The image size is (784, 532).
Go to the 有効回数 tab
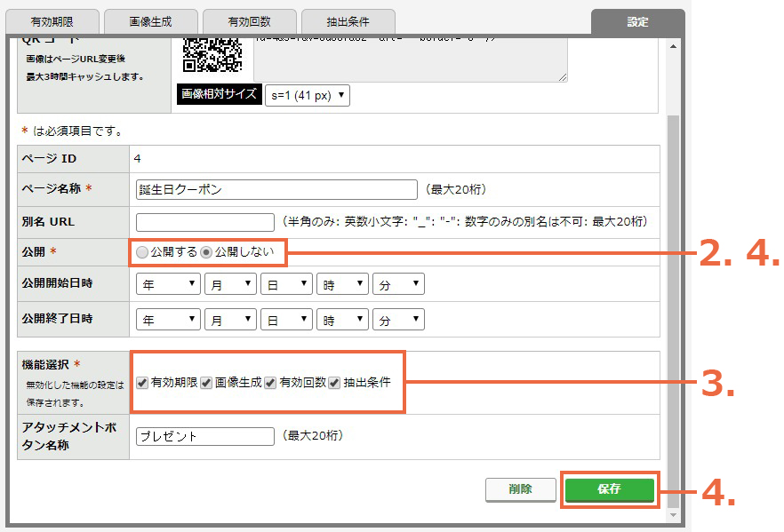(249, 22)
